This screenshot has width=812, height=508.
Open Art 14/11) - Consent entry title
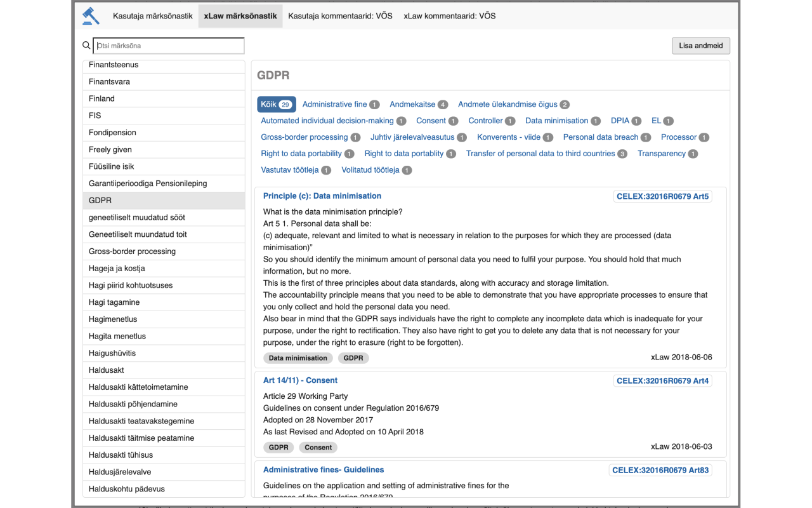[300, 380]
